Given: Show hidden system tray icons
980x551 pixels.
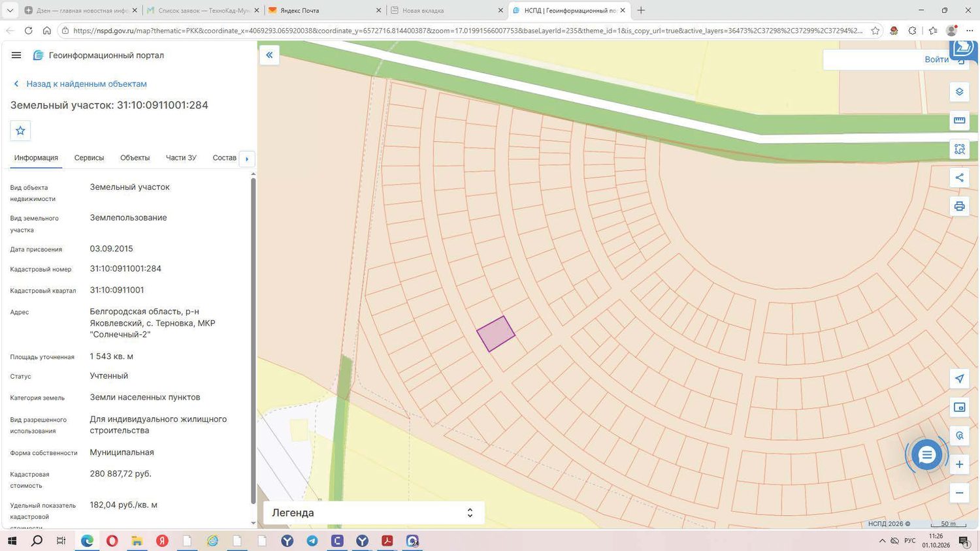Looking at the screenshot, I should click(x=882, y=541).
